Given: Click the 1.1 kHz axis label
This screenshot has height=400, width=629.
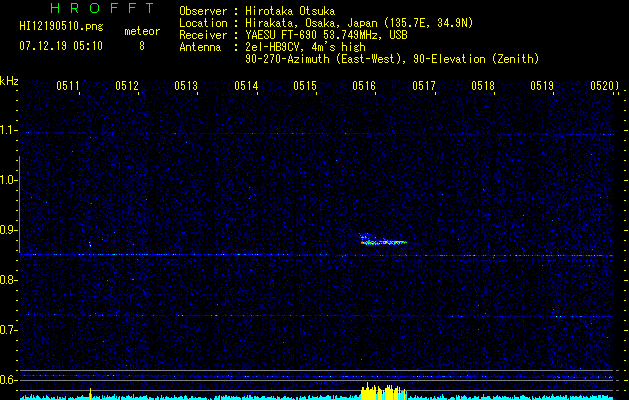Looking at the screenshot, I should [8, 130].
